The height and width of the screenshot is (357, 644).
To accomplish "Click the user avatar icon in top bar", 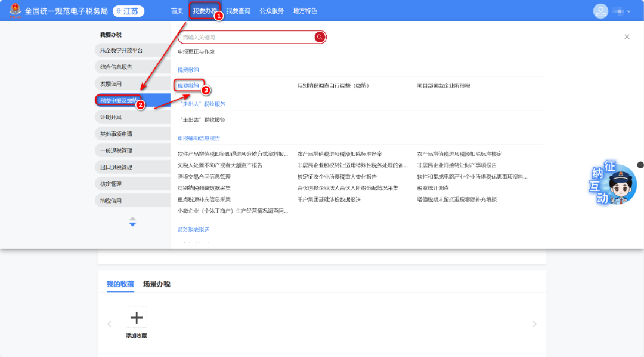I will tap(600, 11).
